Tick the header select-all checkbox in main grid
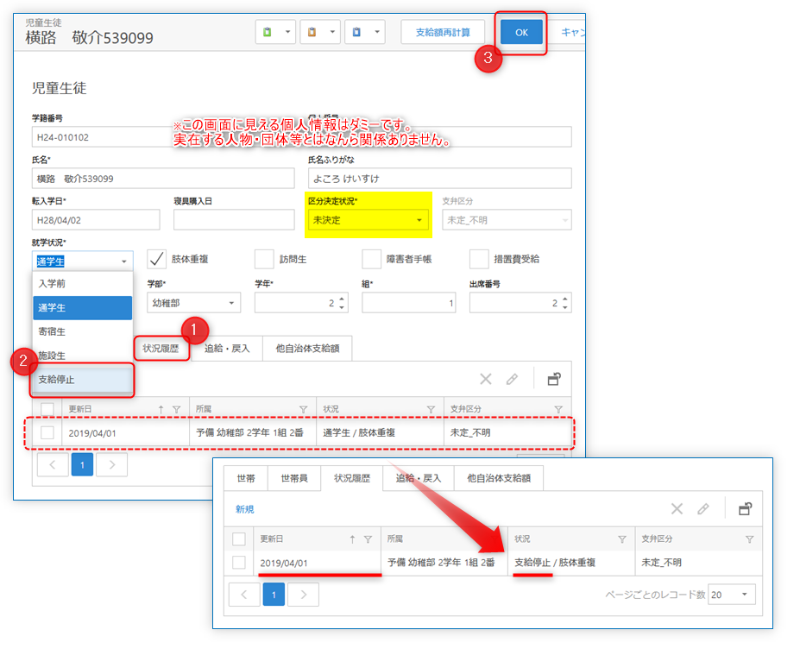This screenshot has width=800, height=655. (47, 409)
